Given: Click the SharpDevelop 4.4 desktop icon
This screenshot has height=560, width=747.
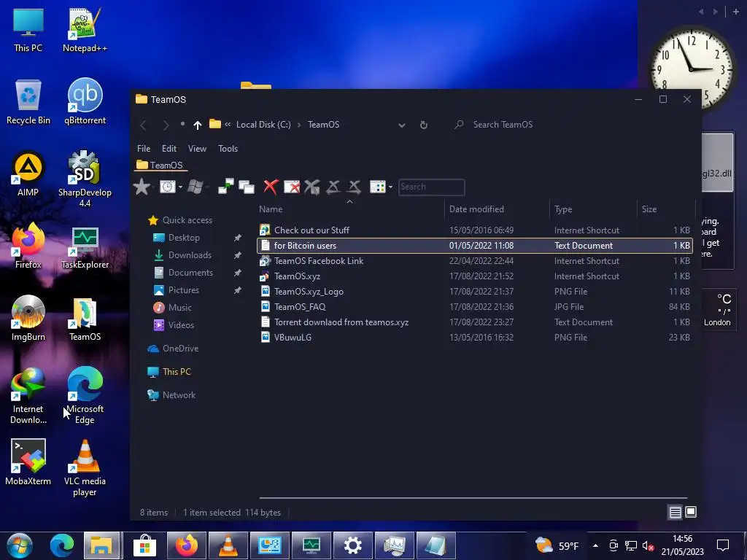Looking at the screenshot, I should pos(85,179).
